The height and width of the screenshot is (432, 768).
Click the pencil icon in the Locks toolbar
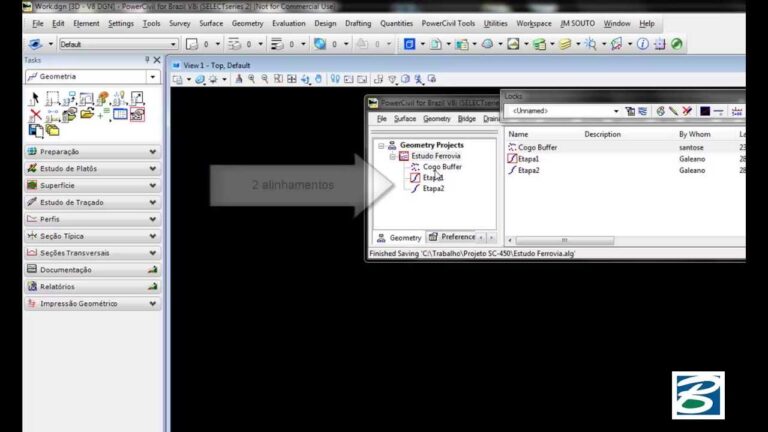673,111
